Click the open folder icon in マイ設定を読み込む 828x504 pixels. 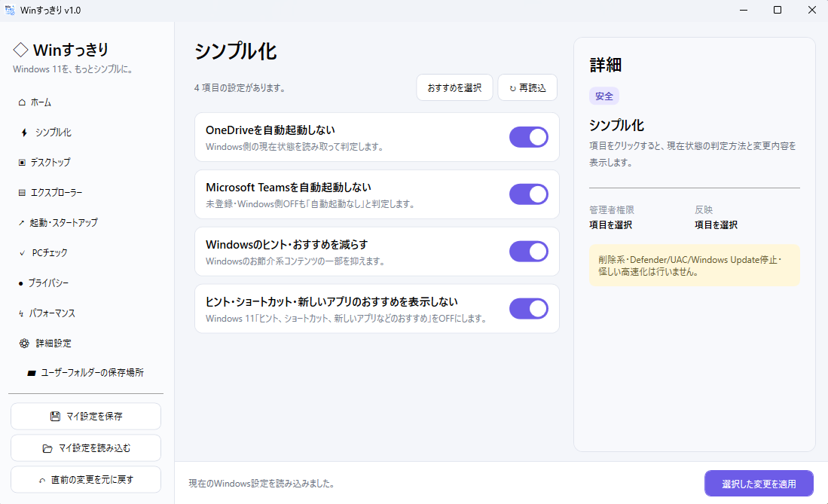[x=47, y=448]
